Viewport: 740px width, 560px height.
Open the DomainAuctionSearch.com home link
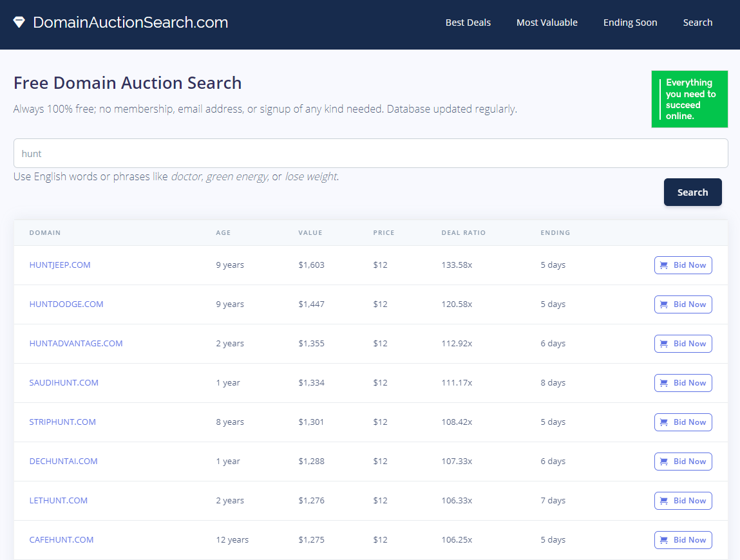point(130,22)
